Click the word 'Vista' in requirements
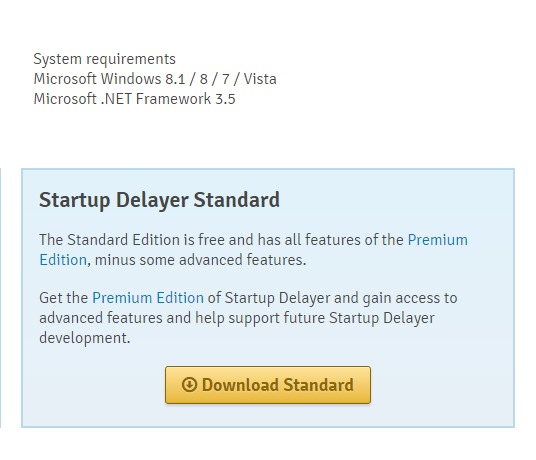 260,79
